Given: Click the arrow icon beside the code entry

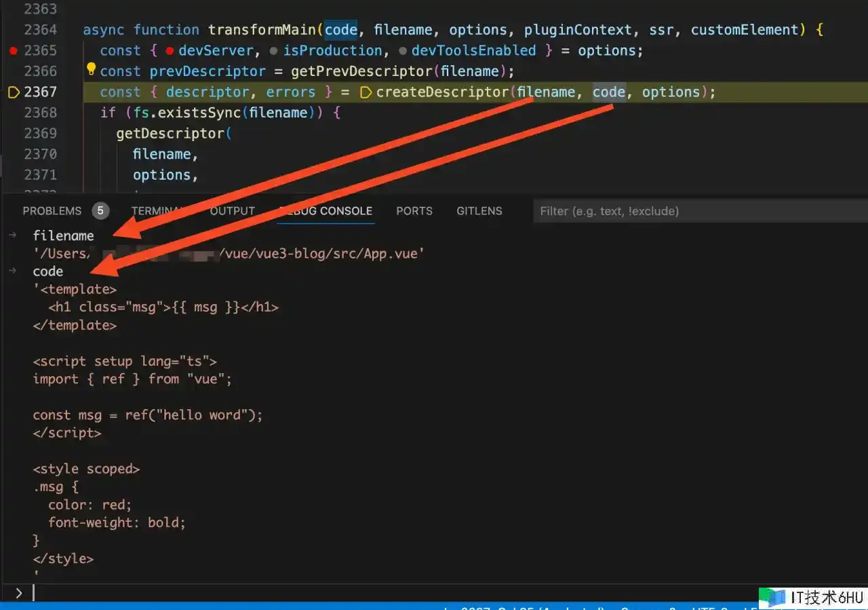Looking at the screenshot, I should (13, 271).
